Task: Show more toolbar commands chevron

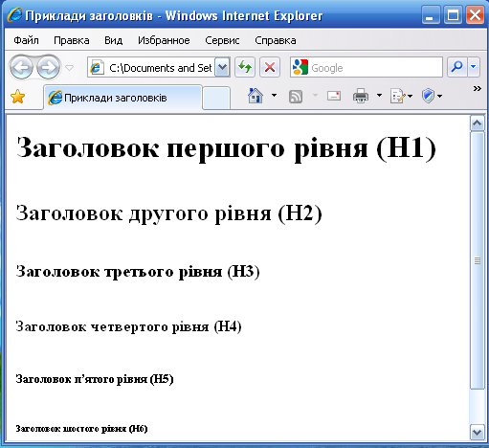Action: click(478, 88)
